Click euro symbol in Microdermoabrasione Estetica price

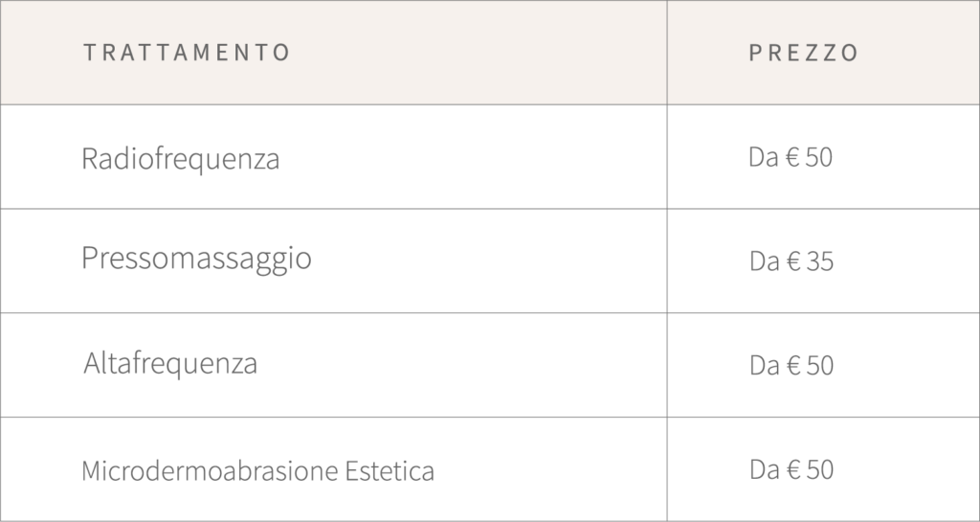tap(792, 469)
